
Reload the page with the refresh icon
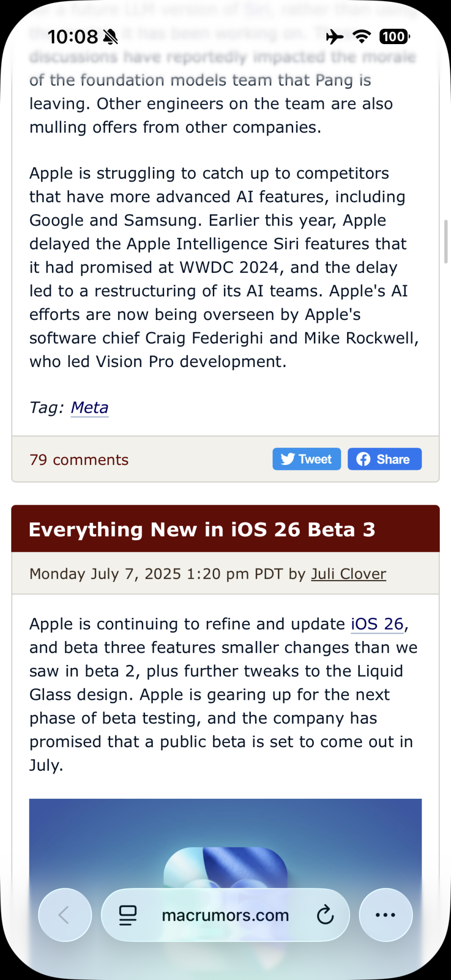[325, 915]
